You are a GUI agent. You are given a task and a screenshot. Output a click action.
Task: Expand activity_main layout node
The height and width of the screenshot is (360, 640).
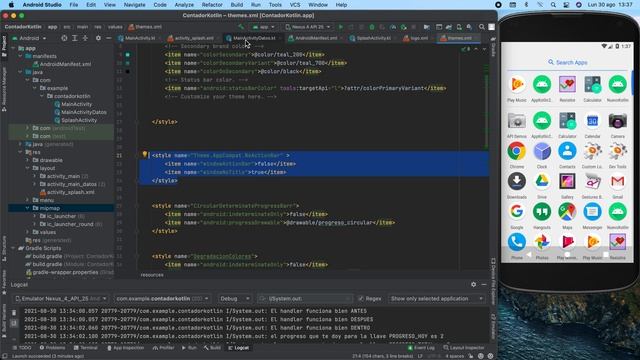point(35,176)
